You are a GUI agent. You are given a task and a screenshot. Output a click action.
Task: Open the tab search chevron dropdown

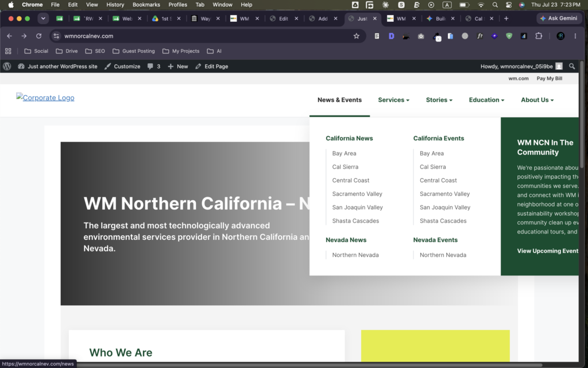click(43, 18)
